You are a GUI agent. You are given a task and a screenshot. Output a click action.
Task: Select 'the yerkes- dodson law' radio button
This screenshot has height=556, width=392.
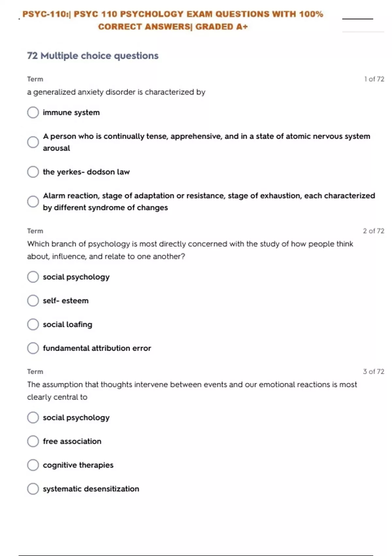[x=33, y=172]
